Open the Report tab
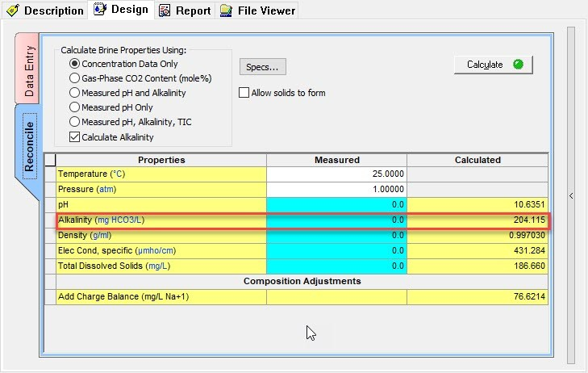The height and width of the screenshot is (373, 588). (185, 10)
